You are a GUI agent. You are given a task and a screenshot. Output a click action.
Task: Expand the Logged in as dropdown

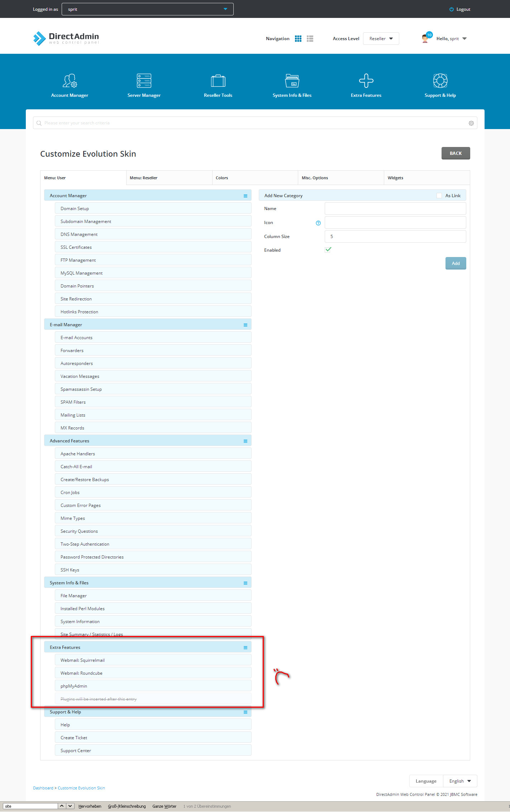pos(147,9)
